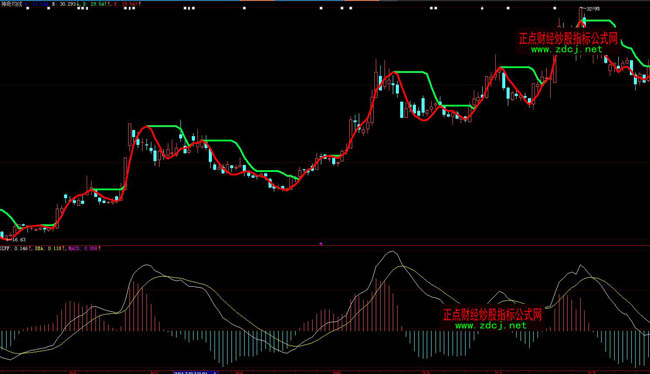Select the yellow DEA value label

pos(50,248)
